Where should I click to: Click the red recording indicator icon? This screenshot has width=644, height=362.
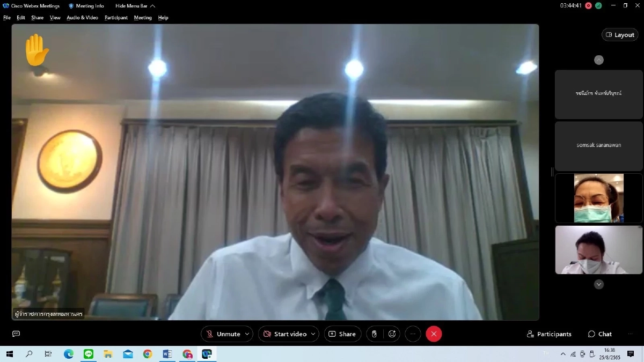589,5
